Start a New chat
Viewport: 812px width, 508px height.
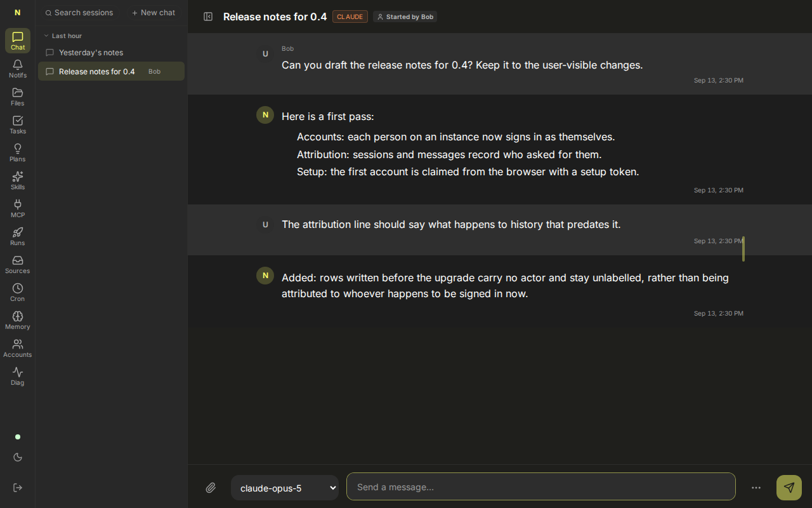pyautogui.click(x=154, y=13)
